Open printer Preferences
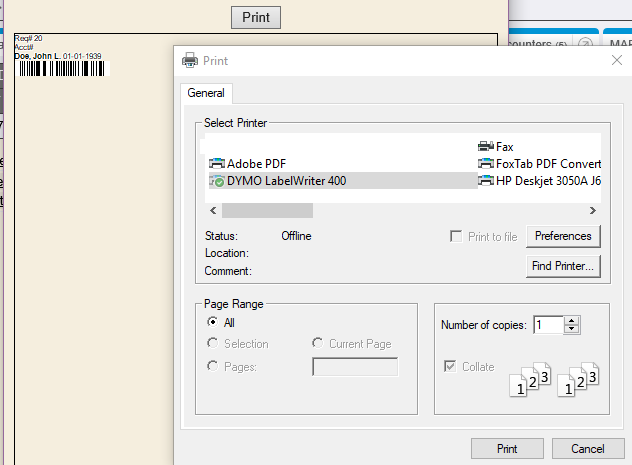Viewport: 632px width, 465px height. (563, 236)
